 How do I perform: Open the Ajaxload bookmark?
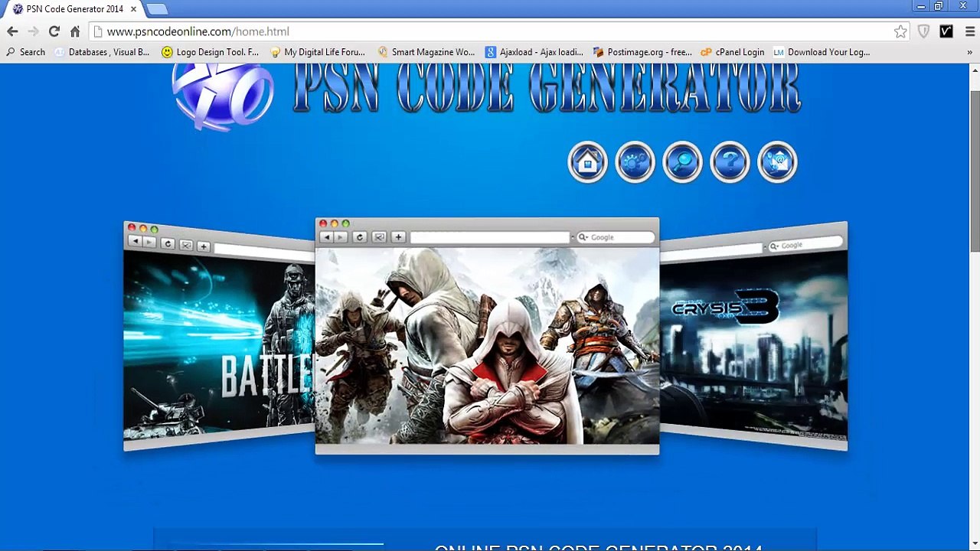[x=534, y=52]
